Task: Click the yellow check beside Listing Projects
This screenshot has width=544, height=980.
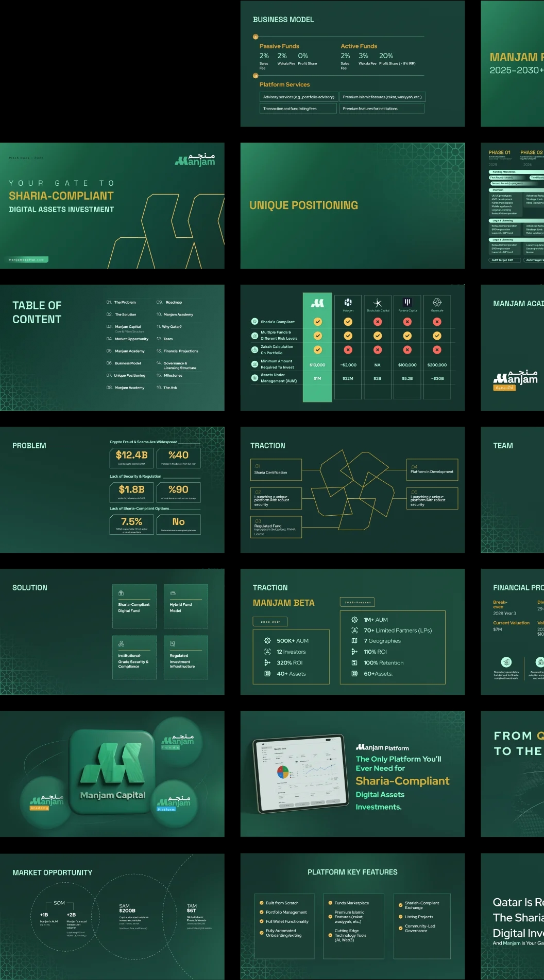Action: click(400, 917)
